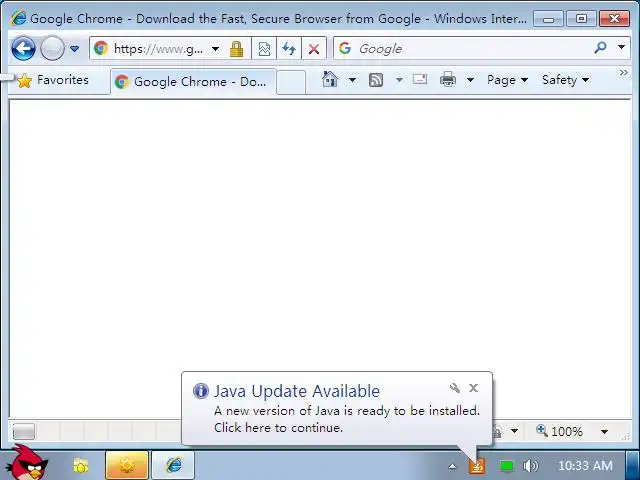The width and height of the screenshot is (640, 480).
Task: Click the IE logo in title bar
Action: pos(19,18)
